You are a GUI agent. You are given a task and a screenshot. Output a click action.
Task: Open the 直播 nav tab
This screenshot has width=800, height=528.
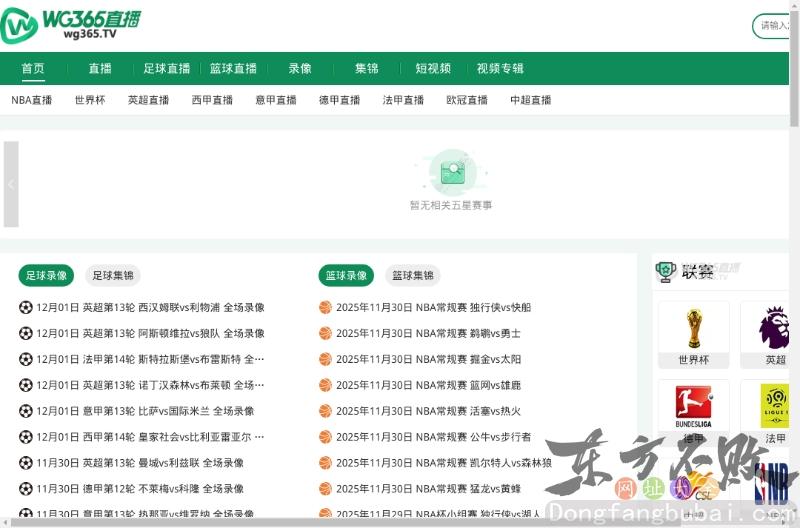pos(100,68)
